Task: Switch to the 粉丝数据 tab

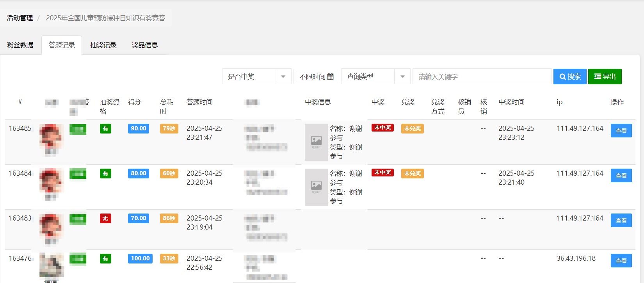Action: pos(20,45)
